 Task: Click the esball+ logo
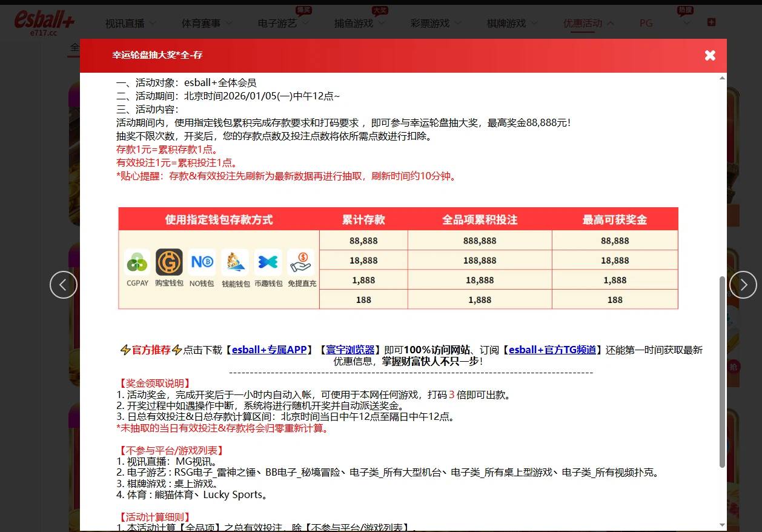click(44, 19)
